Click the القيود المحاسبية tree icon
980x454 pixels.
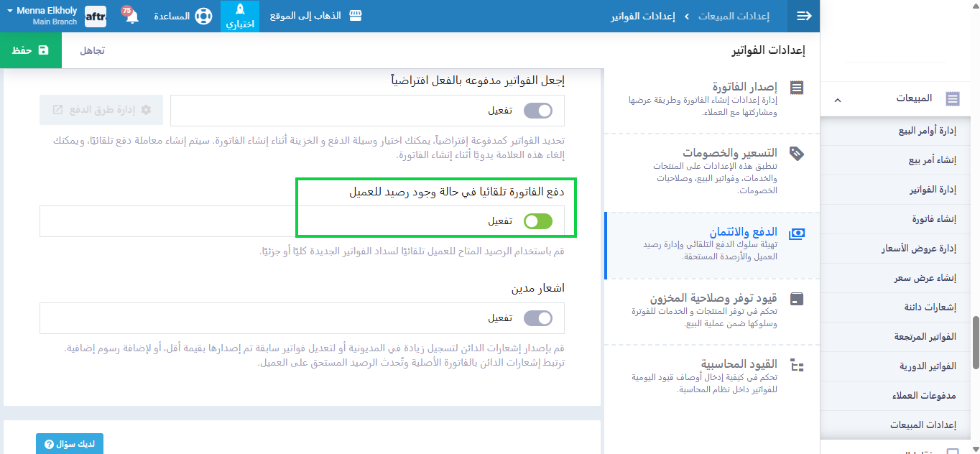(x=797, y=365)
